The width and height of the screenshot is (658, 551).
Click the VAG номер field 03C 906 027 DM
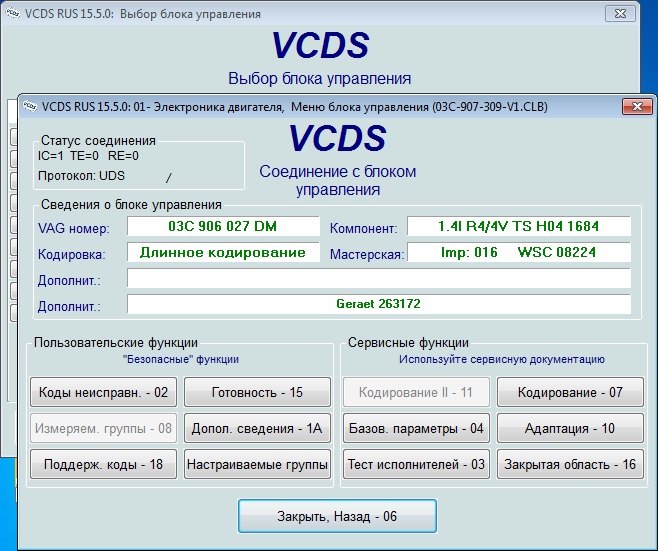pyautogui.click(x=223, y=227)
